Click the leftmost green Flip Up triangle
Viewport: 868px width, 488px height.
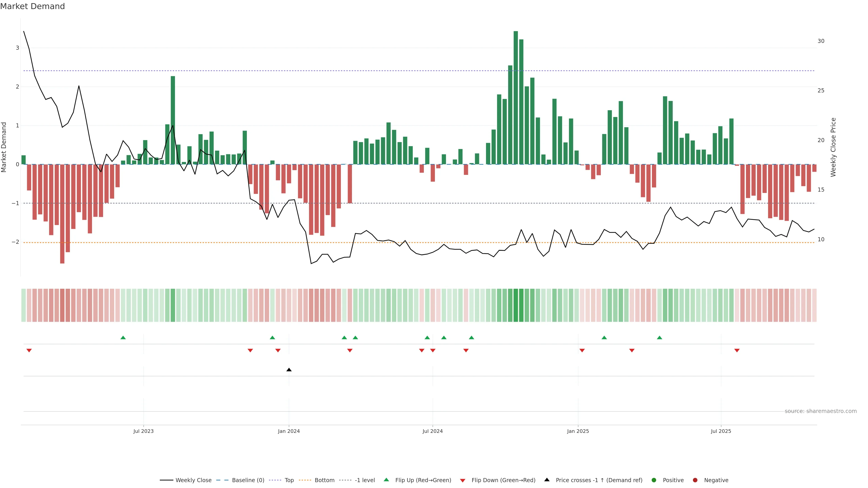pos(123,338)
